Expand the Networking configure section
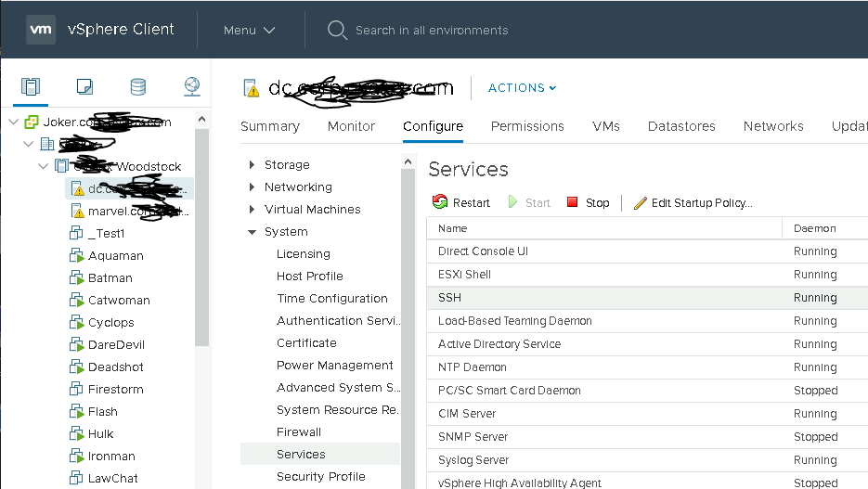The image size is (868, 489). (x=252, y=187)
